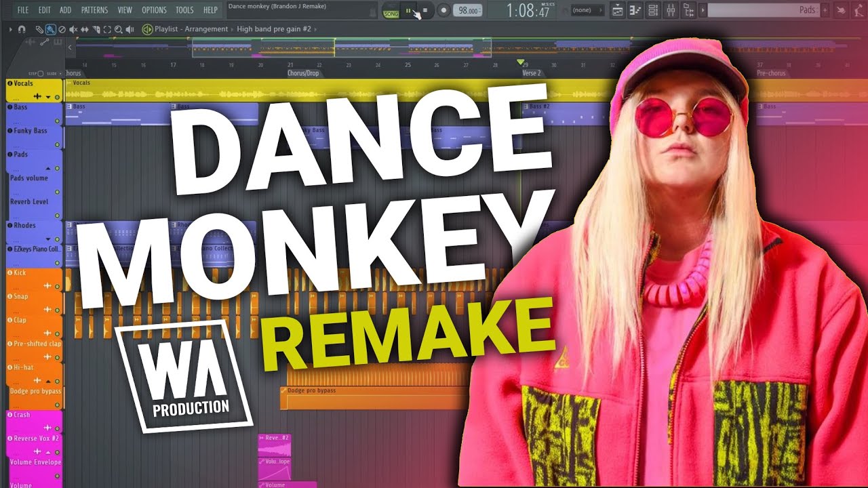Open the Mixer view

(x=671, y=10)
